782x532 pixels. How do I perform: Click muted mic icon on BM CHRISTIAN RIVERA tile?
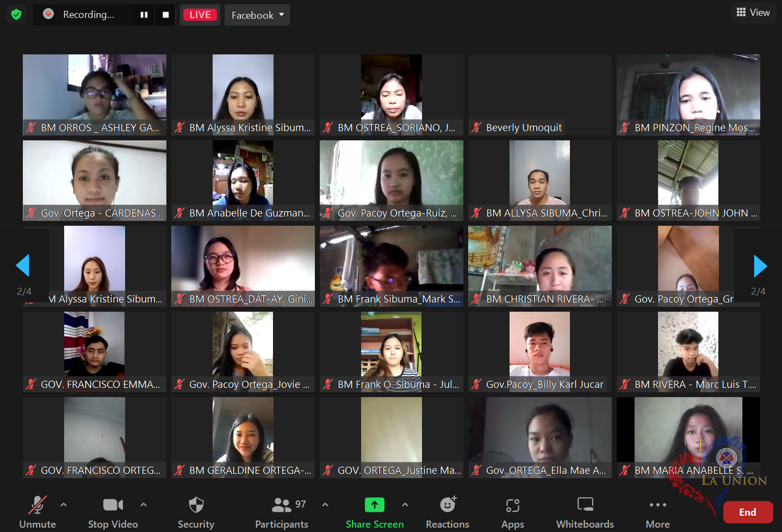tap(476, 299)
